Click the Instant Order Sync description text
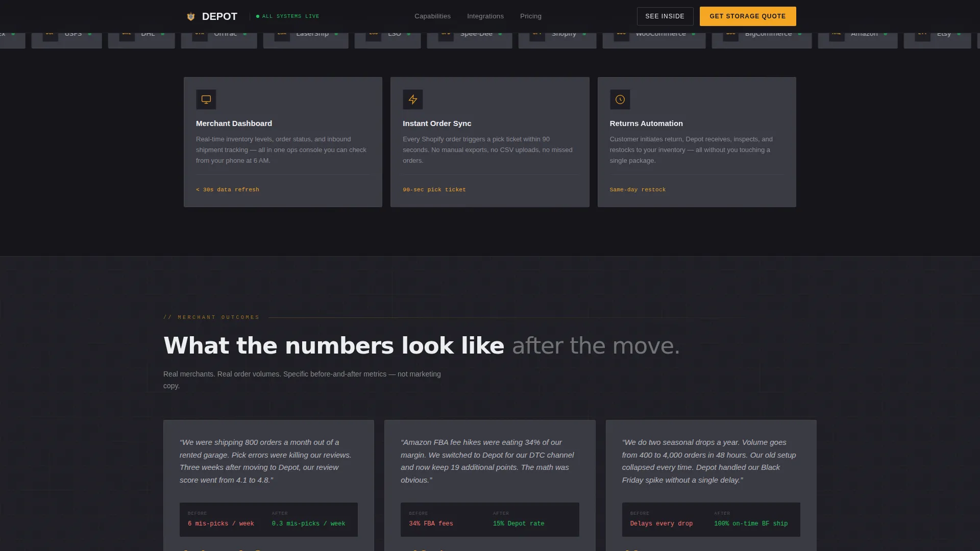Viewport: 980px width, 551px height. 488,150
